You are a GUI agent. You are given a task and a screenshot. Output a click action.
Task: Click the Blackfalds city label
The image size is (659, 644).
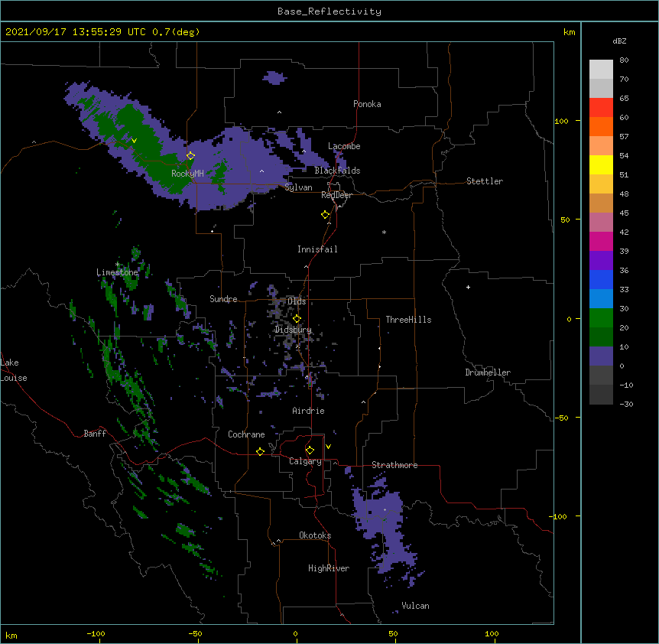[337, 171]
